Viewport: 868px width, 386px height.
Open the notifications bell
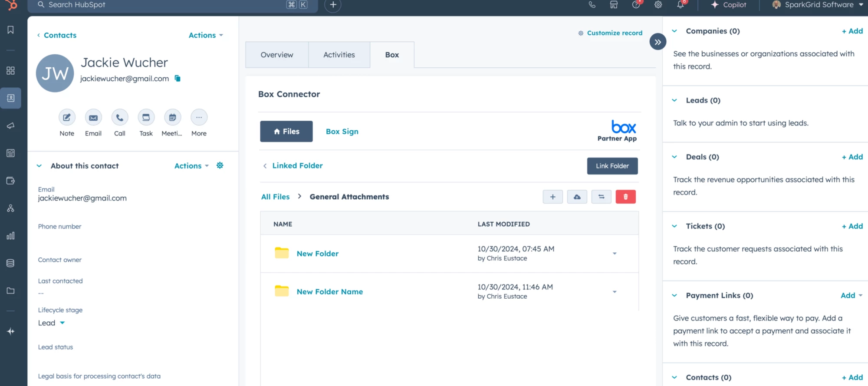[x=681, y=5]
